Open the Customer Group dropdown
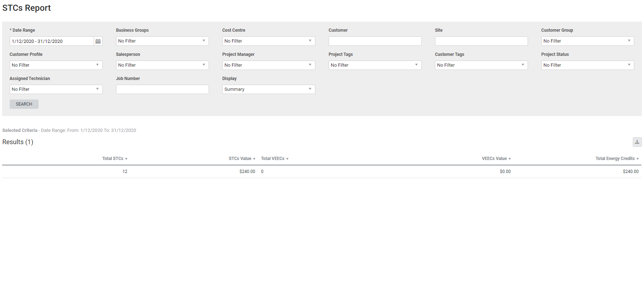 coord(587,41)
